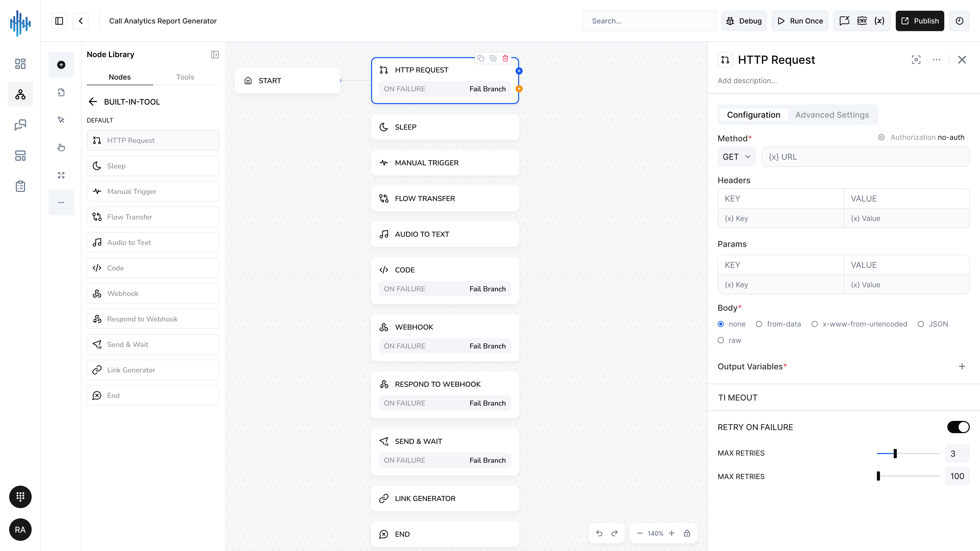This screenshot has height=551, width=980.
Task: Click the add node plus tool
Action: pyautogui.click(x=61, y=65)
